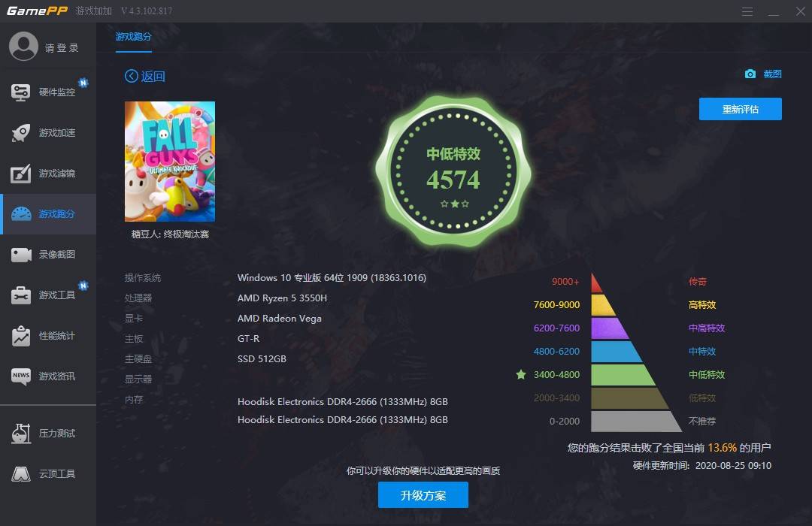Click the 升级方案 upgrade plan button
Image resolution: width=812 pixels, height=526 pixels.
[423, 495]
